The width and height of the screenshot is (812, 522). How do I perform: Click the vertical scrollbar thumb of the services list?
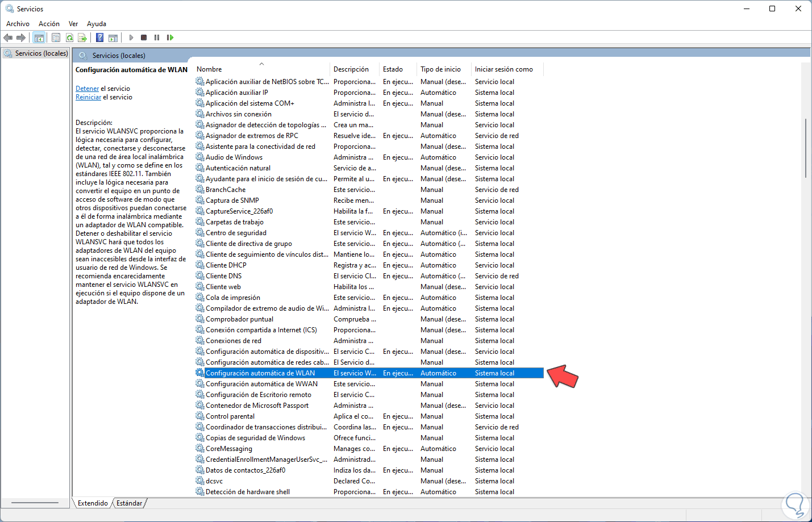coord(806,148)
